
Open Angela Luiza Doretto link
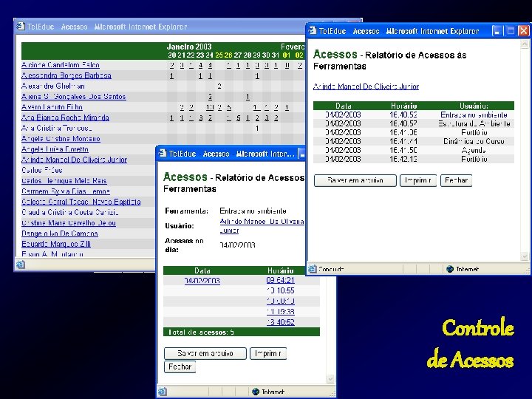pos(55,149)
